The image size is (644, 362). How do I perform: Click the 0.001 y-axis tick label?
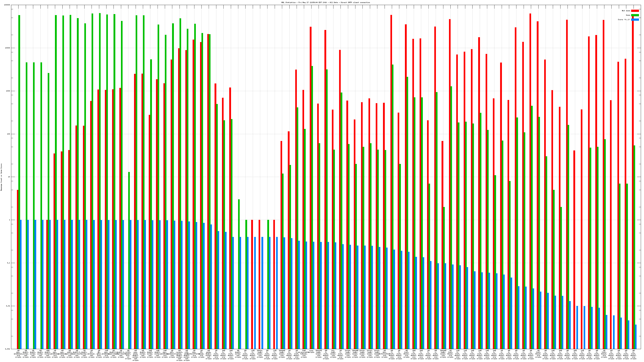(x=8, y=349)
